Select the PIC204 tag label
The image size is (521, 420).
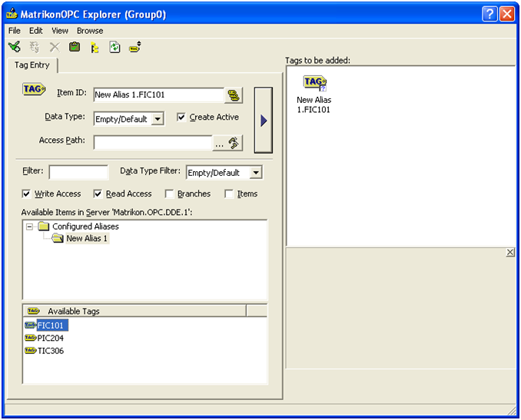pos(51,338)
